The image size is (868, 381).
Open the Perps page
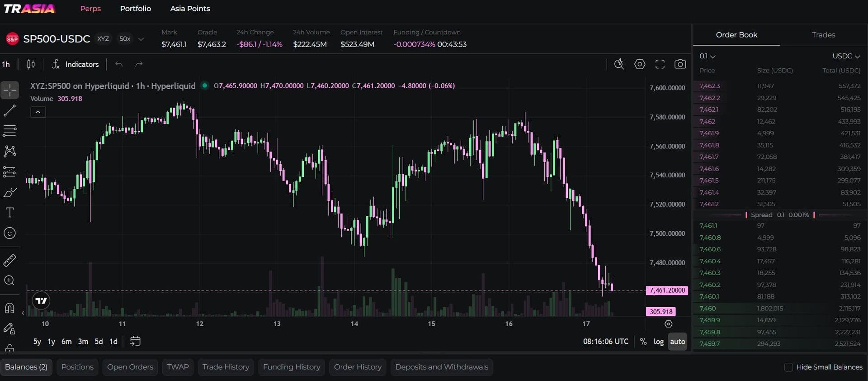90,9
